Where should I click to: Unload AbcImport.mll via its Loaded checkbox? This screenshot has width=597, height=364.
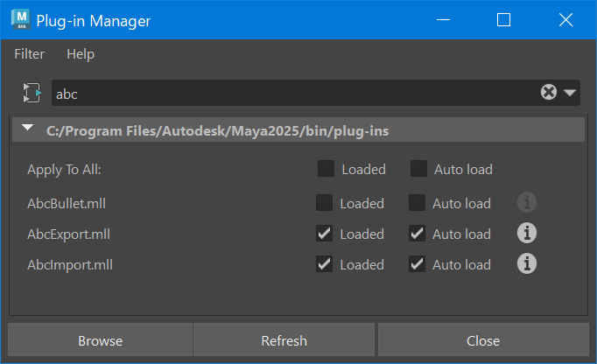pyautogui.click(x=325, y=264)
